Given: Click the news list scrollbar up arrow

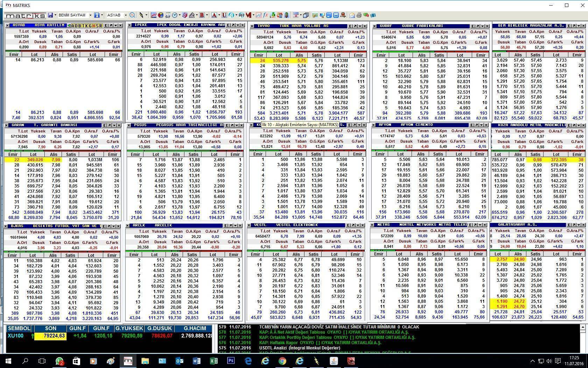Looking at the screenshot, I should (582, 327).
